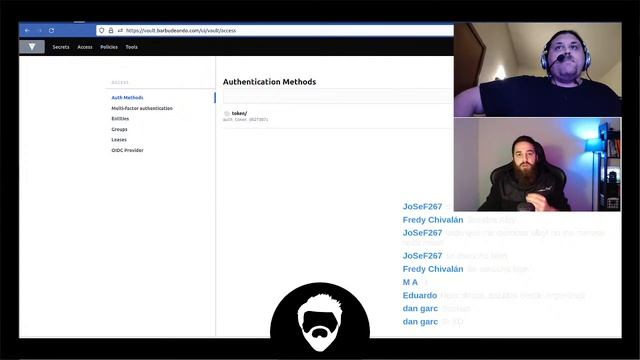Open OIDC Provider in sidebar
The image size is (640, 360).
[x=127, y=150]
